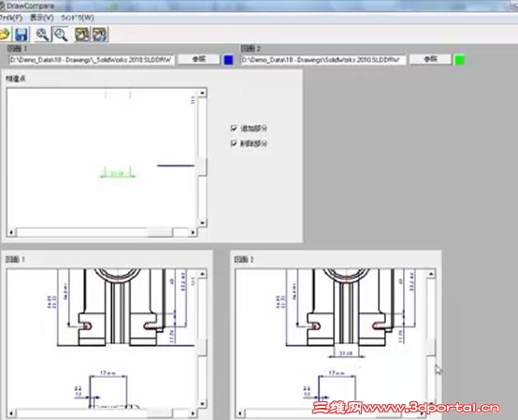Click the 参照 button for 図面 1

pos(199,60)
